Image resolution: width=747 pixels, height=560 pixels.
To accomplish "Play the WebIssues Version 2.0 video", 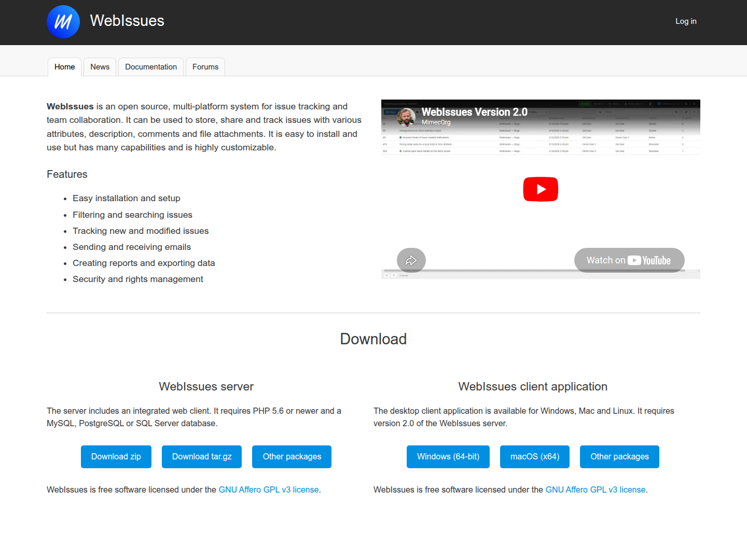I will coord(541,189).
